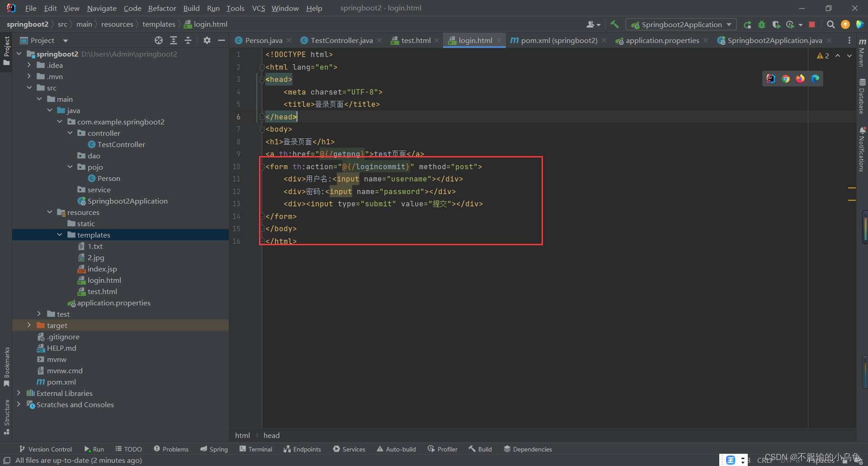Image resolution: width=868 pixels, height=466 pixels.
Task: Open the Version Control tool window
Action: (x=46, y=449)
